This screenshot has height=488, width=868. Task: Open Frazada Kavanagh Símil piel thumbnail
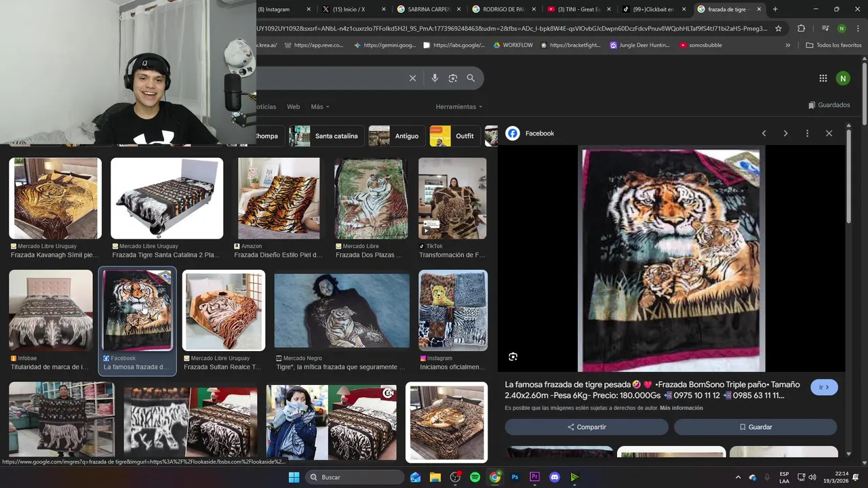(x=55, y=199)
